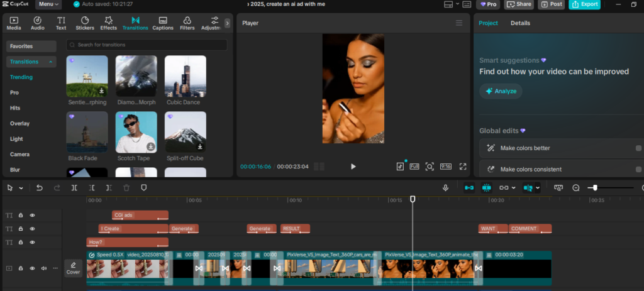Hide the 'CGI ads' text track
This screenshot has width=644, height=291.
pyautogui.click(x=32, y=216)
